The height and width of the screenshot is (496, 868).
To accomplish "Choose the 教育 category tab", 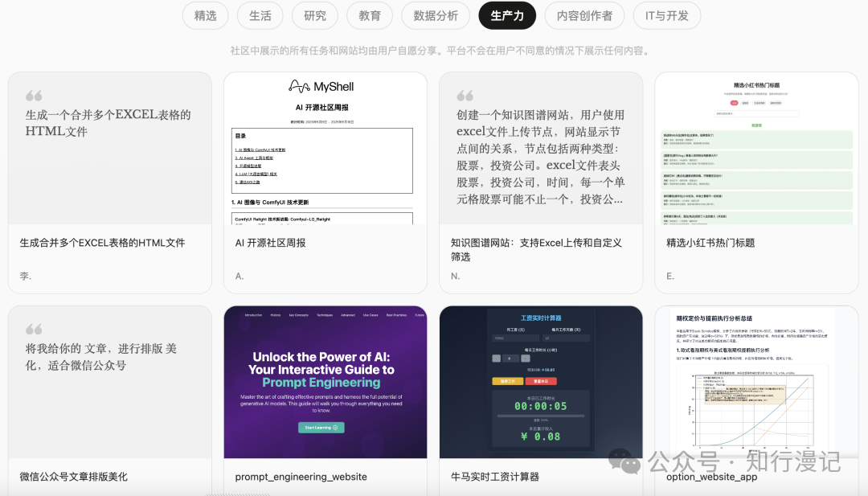I will pyautogui.click(x=370, y=16).
